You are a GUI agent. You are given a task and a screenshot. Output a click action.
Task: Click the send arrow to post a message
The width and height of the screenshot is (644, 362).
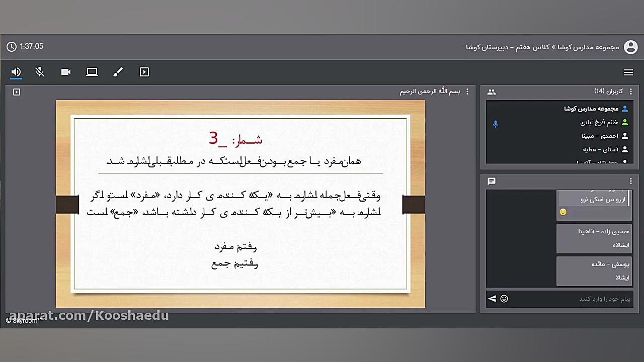[492, 299]
